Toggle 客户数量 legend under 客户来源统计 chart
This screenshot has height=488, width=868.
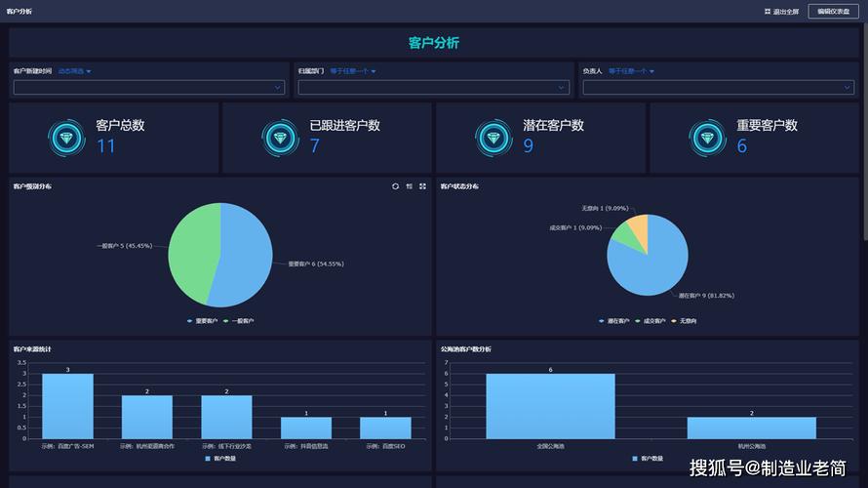click(x=220, y=459)
